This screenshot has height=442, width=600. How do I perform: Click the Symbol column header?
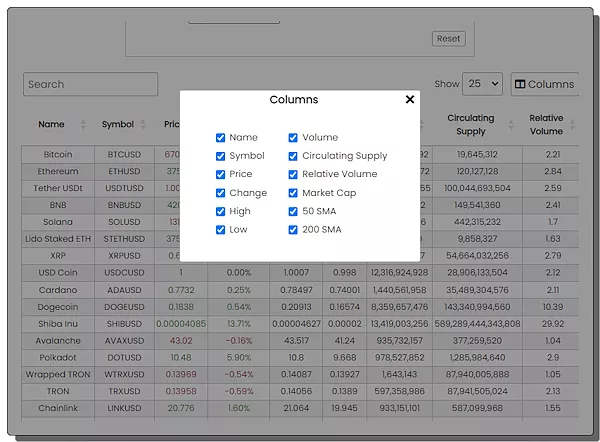tap(117, 124)
